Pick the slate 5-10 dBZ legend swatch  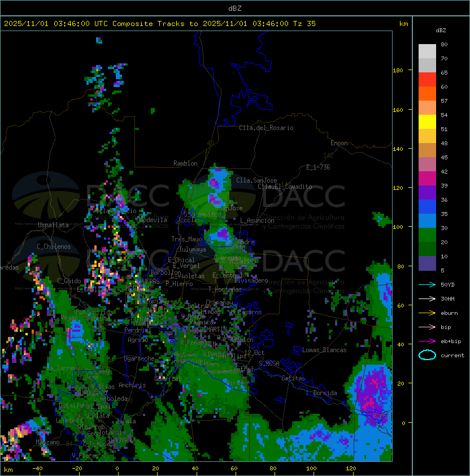pos(427,263)
